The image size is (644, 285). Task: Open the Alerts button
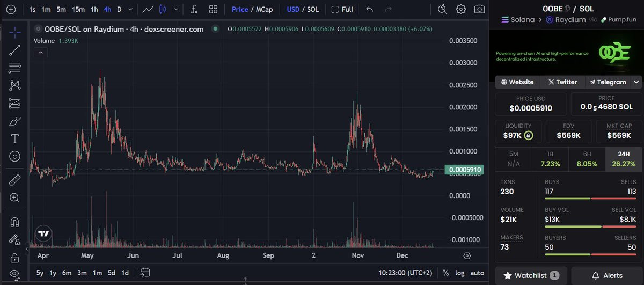[x=606, y=275]
